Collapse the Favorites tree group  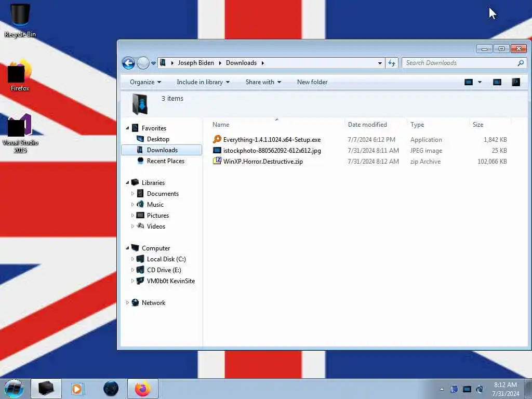click(128, 128)
